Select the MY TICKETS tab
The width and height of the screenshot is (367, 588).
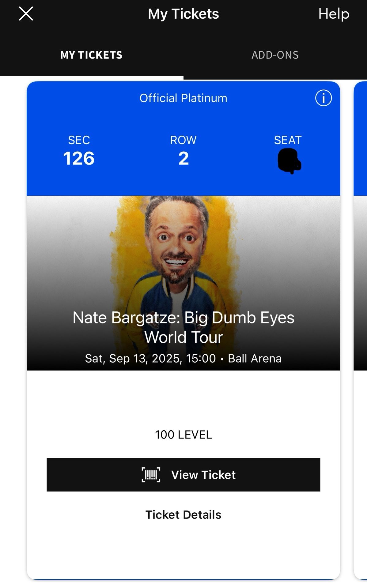tap(91, 55)
